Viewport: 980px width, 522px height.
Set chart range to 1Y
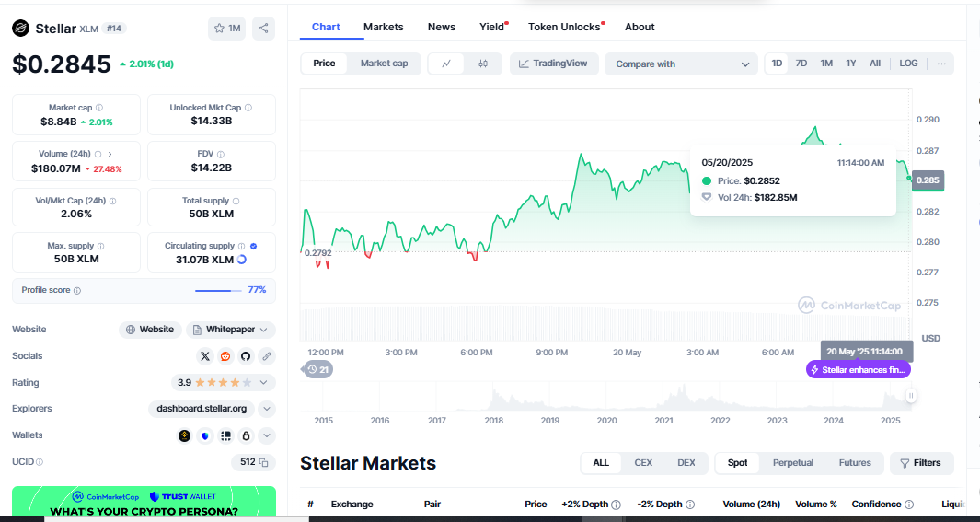pyautogui.click(x=850, y=64)
